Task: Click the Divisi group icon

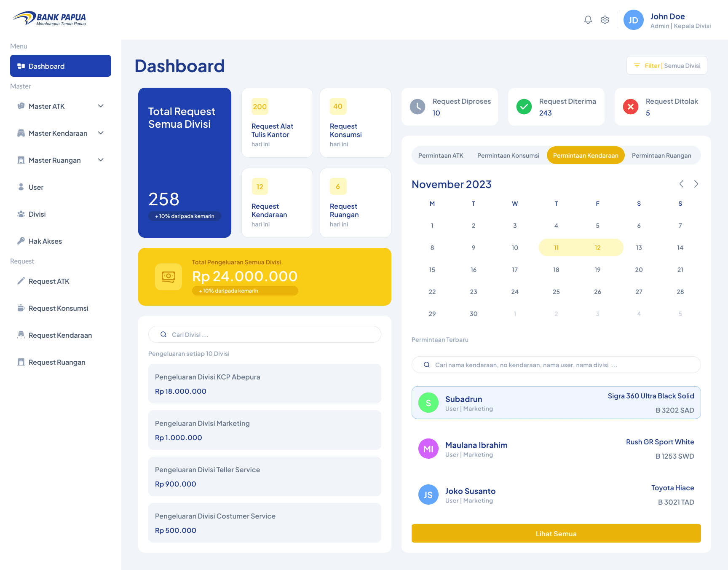Action: pos(21,214)
